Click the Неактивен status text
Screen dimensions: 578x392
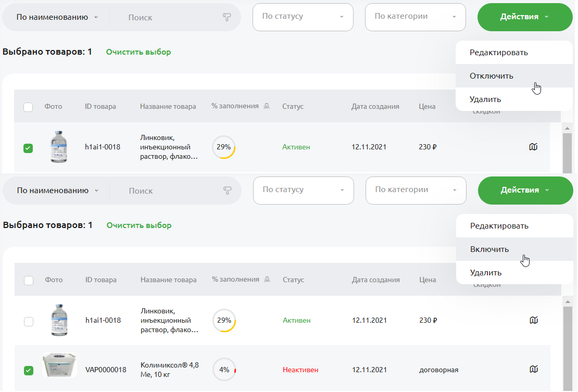[300, 370]
